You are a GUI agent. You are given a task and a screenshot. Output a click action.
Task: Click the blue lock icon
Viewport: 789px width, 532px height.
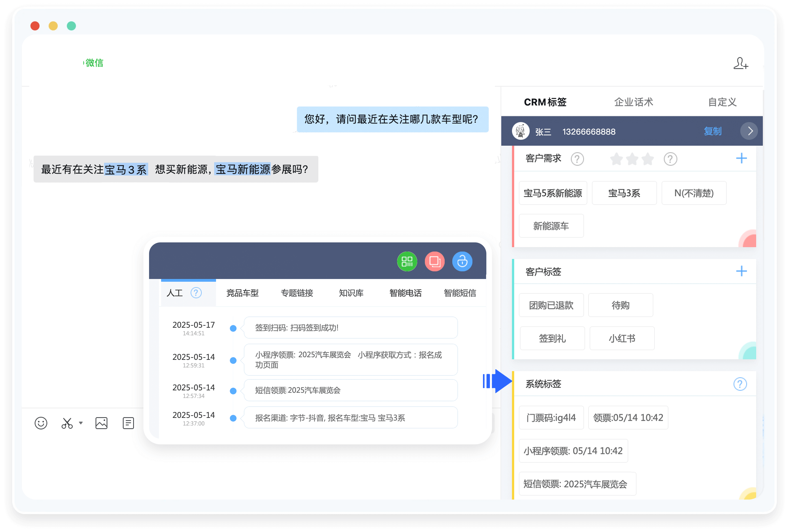[462, 261]
